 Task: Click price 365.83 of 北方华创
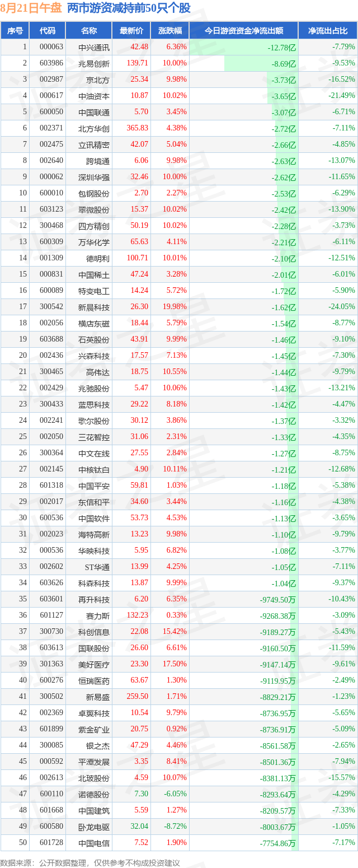pyautogui.click(x=137, y=128)
